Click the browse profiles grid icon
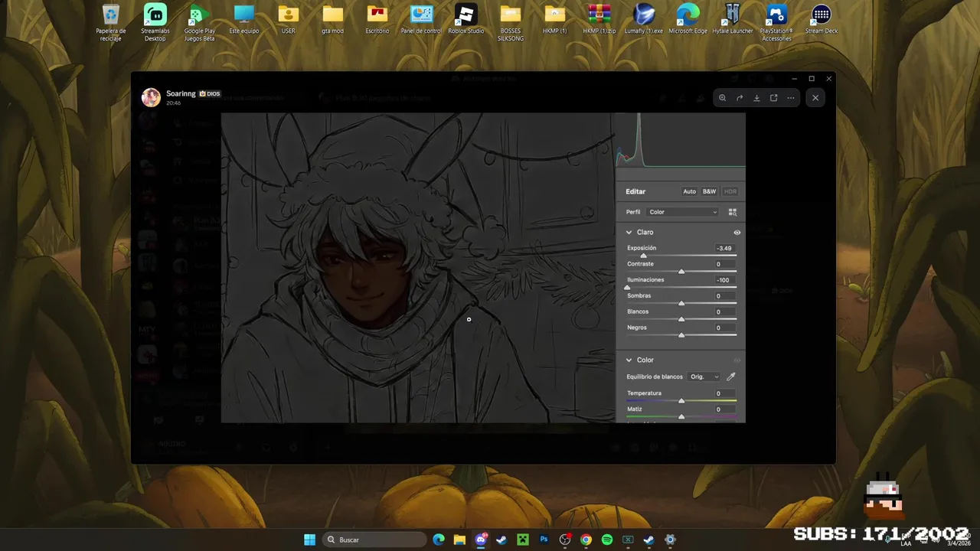Screen dimensions: 980x551 (x=732, y=212)
